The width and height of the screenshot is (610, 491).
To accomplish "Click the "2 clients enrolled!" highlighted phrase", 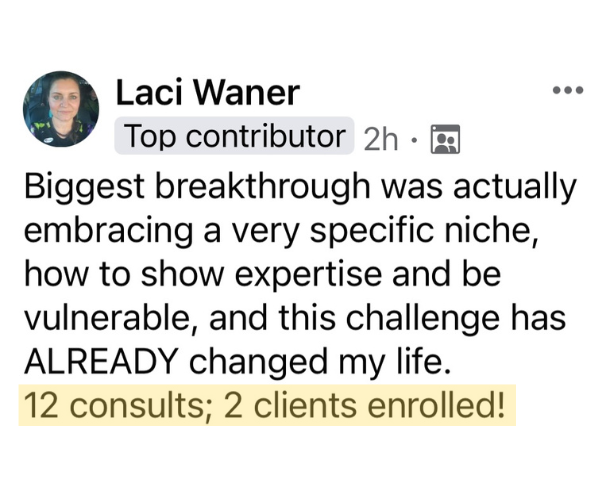I will tap(365, 405).
